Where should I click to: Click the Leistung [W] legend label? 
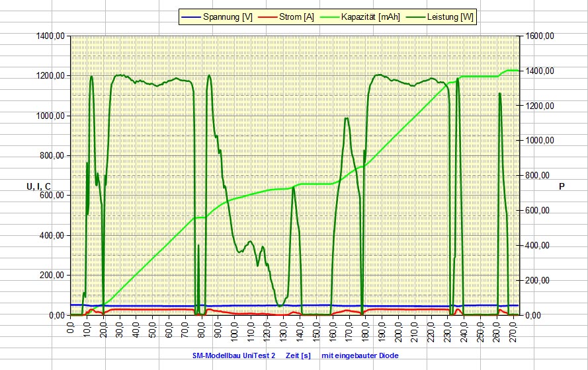point(450,17)
